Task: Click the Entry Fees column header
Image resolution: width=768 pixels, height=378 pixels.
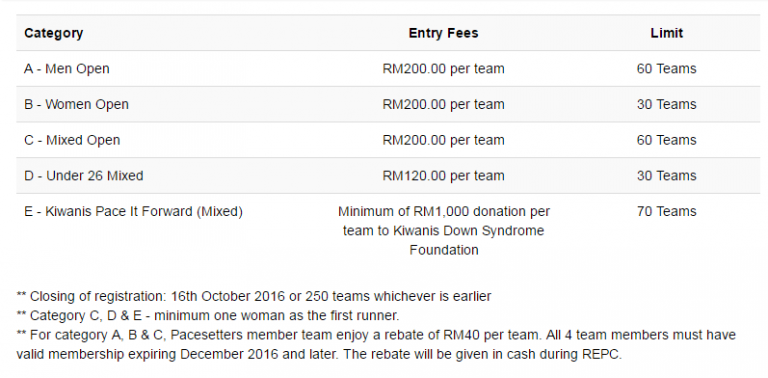Action: click(x=443, y=33)
